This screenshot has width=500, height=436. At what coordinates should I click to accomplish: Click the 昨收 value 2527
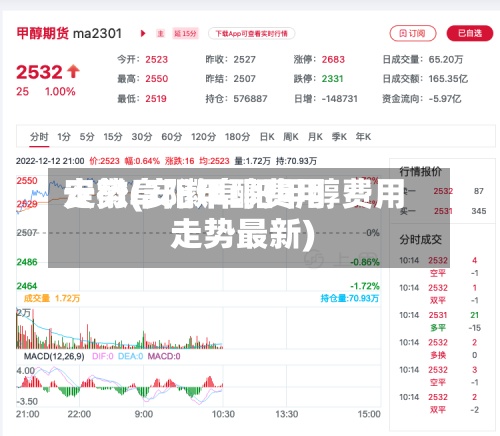(244, 60)
